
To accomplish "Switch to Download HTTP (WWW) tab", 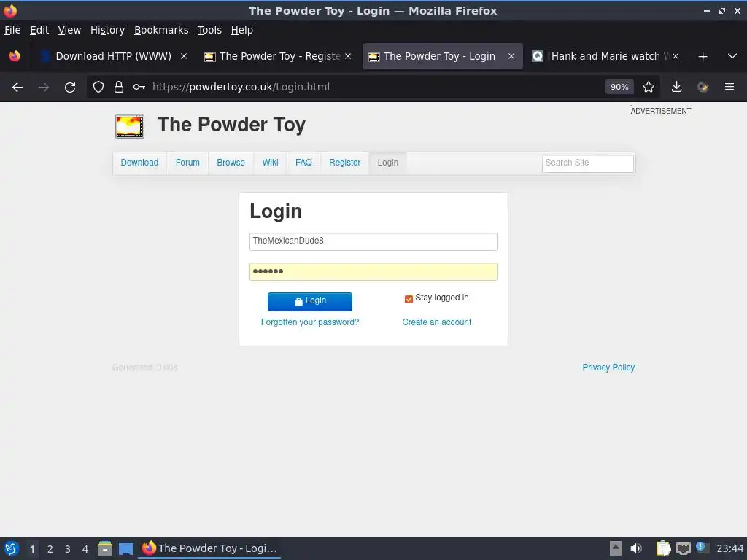I will click(x=113, y=56).
